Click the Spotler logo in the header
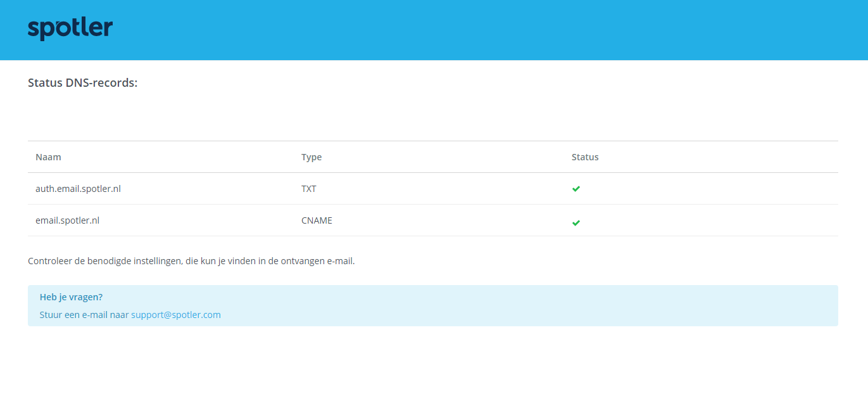The height and width of the screenshot is (401, 868). tap(70, 29)
